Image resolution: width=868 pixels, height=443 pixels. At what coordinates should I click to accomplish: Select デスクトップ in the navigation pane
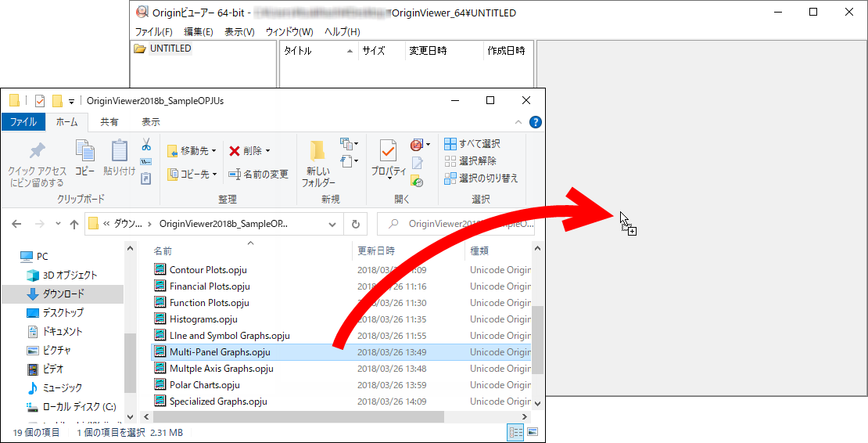[63, 313]
